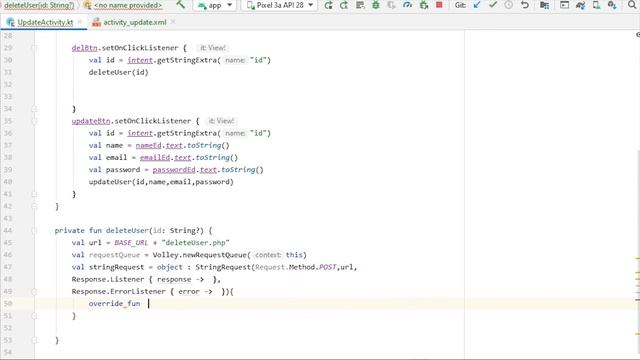The height and width of the screenshot is (360, 640).
Task: Click the Git label in toolbar
Action: (460, 5)
